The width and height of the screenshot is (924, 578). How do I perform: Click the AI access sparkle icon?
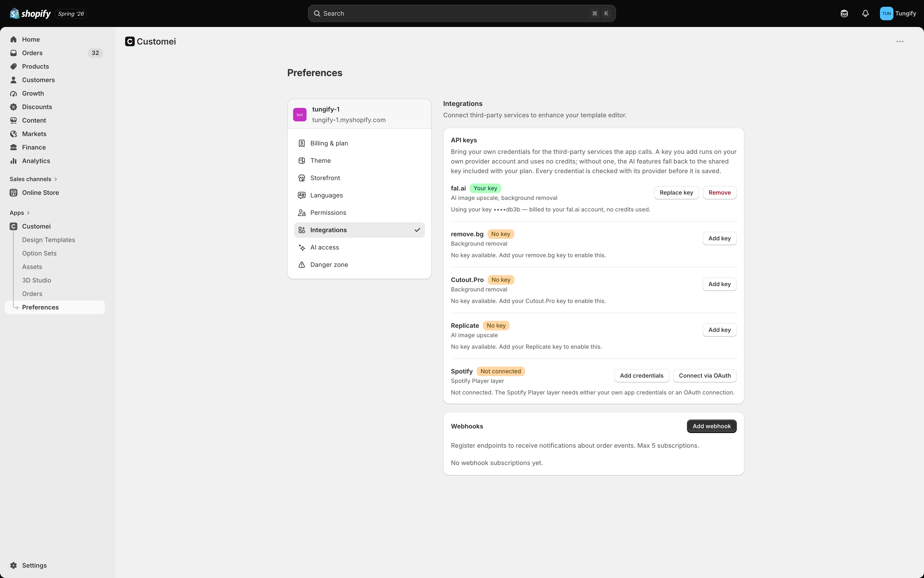[302, 247]
